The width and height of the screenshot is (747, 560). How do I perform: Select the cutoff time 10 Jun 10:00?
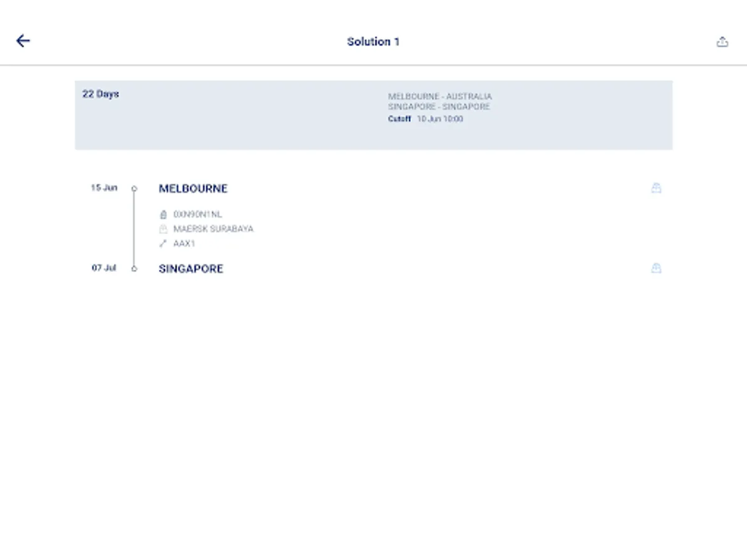tap(440, 119)
